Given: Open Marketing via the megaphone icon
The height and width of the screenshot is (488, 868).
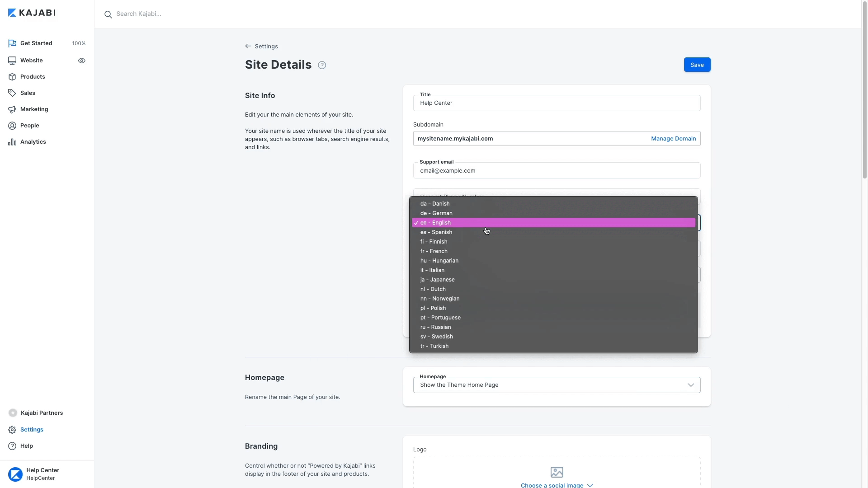Looking at the screenshot, I should click(x=12, y=109).
